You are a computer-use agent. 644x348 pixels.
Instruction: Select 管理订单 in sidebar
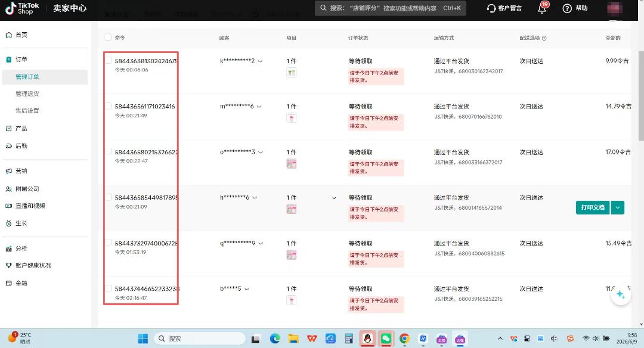click(45, 77)
